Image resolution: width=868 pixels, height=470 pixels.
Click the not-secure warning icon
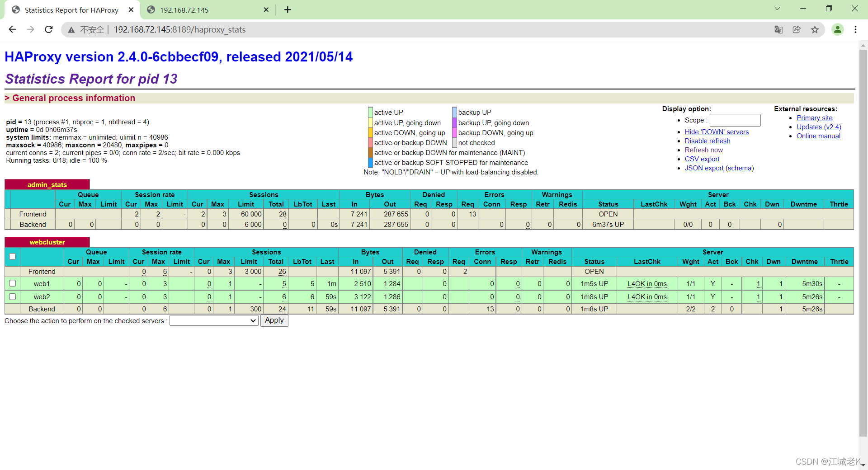(71, 30)
